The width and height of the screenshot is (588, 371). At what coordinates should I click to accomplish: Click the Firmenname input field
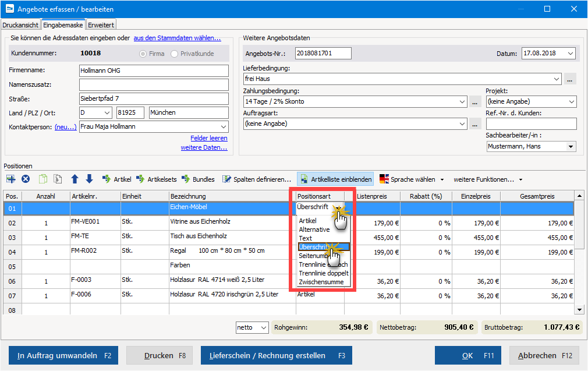pyautogui.click(x=154, y=70)
